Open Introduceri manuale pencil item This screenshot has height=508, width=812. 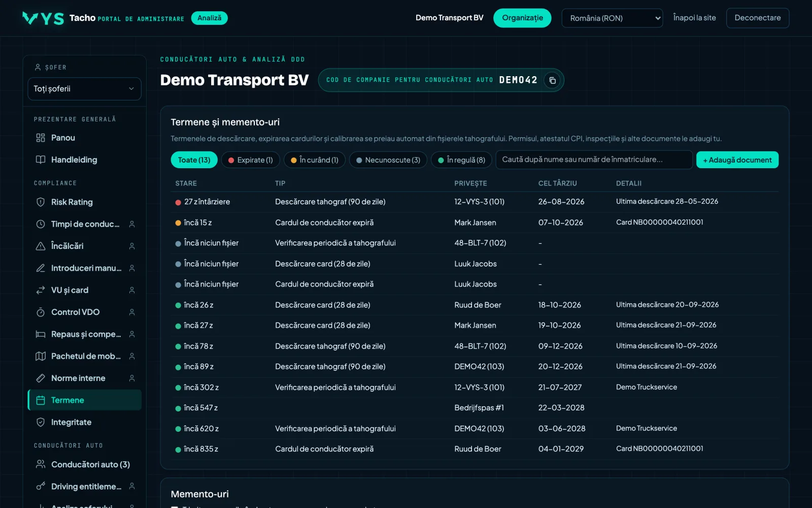point(84,268)
